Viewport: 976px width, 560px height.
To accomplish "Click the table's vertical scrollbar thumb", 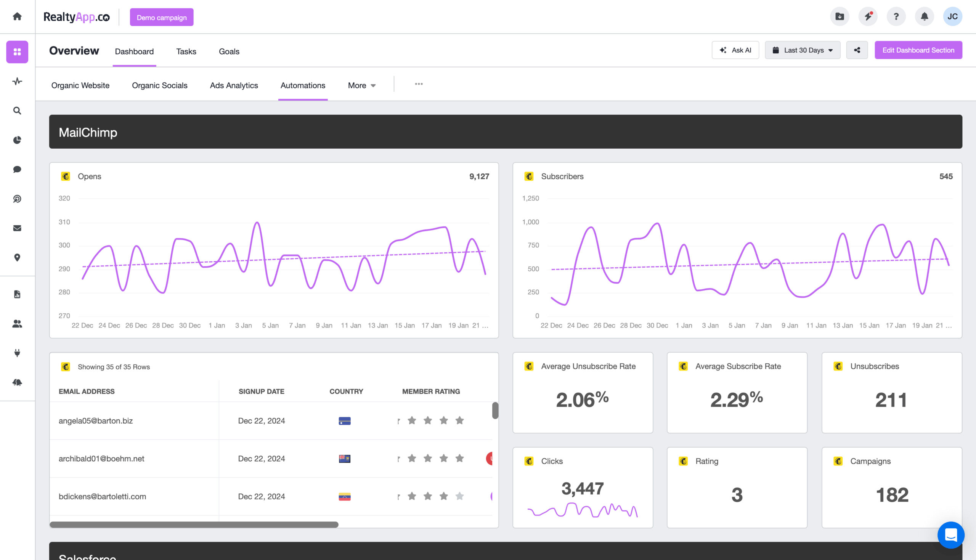I will tap(495, 411).
